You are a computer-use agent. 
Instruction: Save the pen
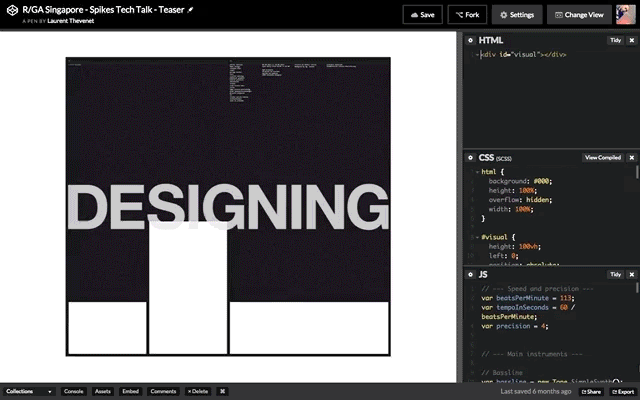point(422,15)
